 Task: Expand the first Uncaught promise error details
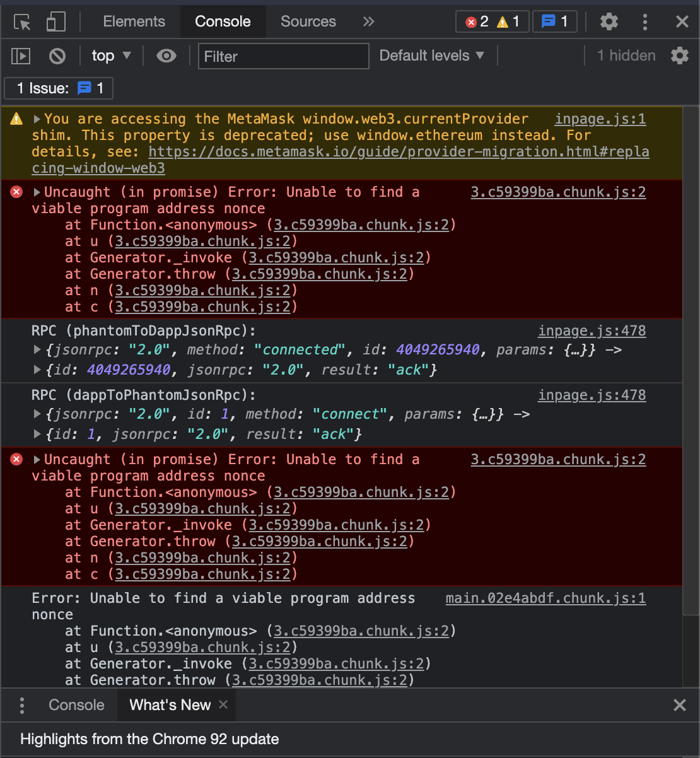pyautogui.click(x=37, y=192)
